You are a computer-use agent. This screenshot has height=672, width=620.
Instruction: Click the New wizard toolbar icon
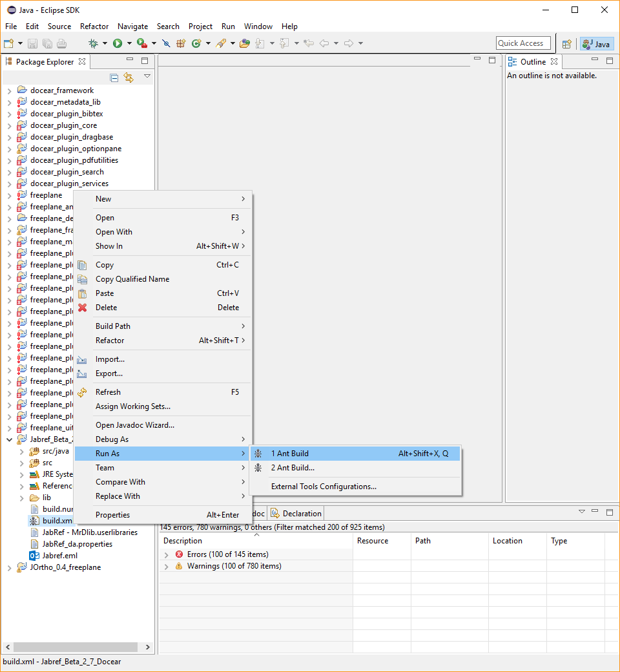click(x=8, y=43)
